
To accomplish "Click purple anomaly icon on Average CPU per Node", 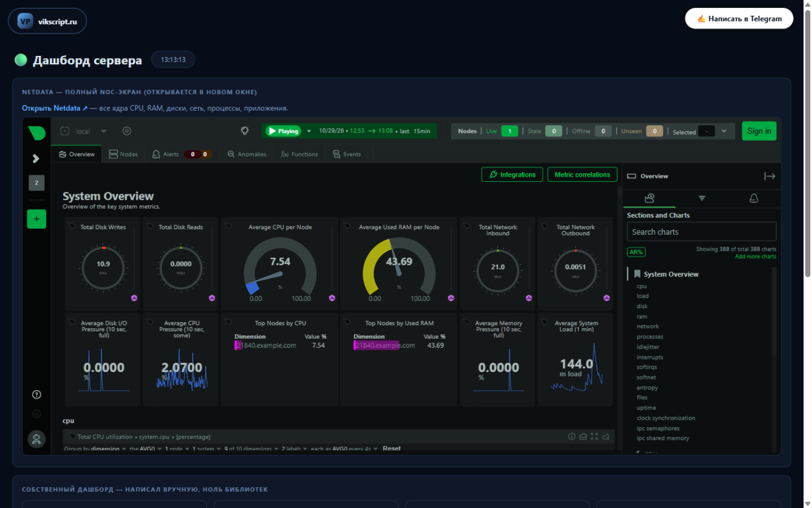I will 332,298.
